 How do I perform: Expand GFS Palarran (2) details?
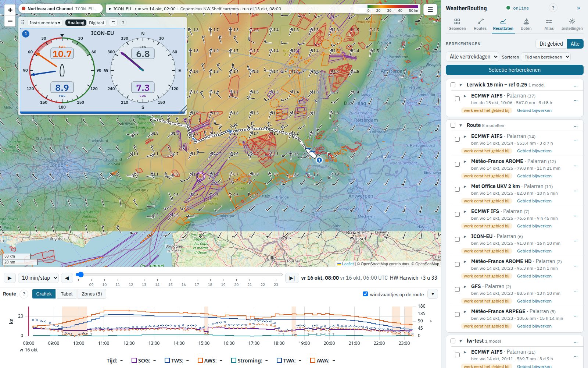(x=465, y=286)
